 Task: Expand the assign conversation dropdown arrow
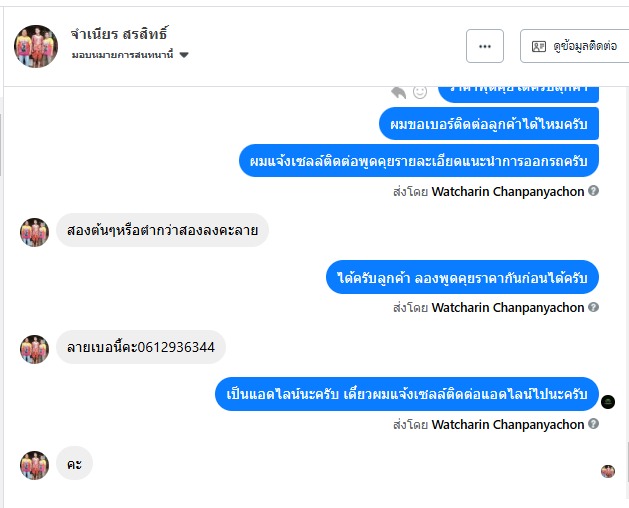pyautogui.click(x=184, y=55)
